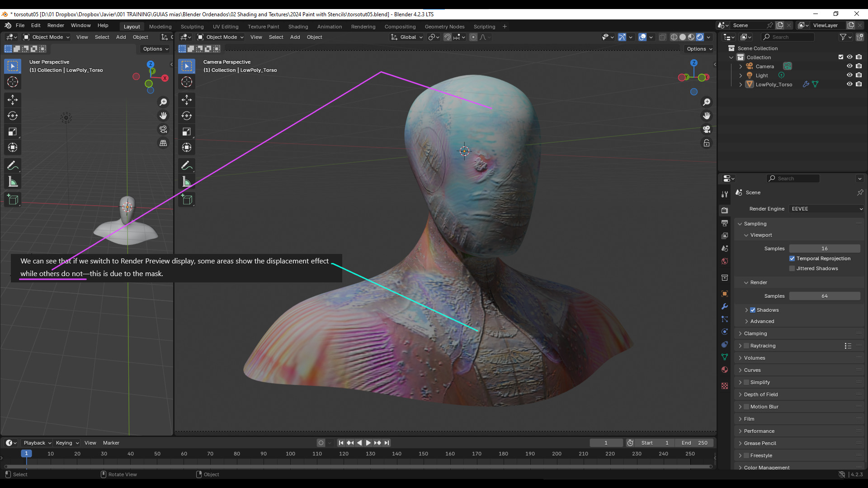Disable Temporal Reprojection checkbox
Screen dimensions: 868x488
coord(792,258)
